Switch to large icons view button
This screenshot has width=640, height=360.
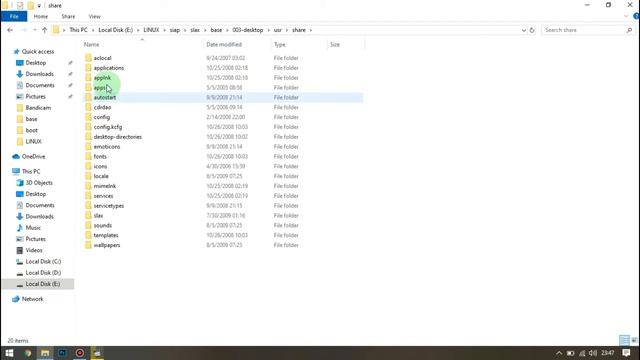pos(634,340)
